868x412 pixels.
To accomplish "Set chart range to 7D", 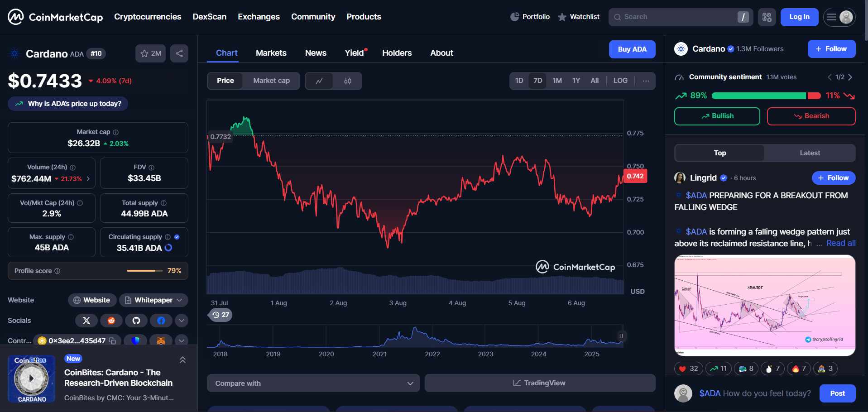I will (537, 81).
